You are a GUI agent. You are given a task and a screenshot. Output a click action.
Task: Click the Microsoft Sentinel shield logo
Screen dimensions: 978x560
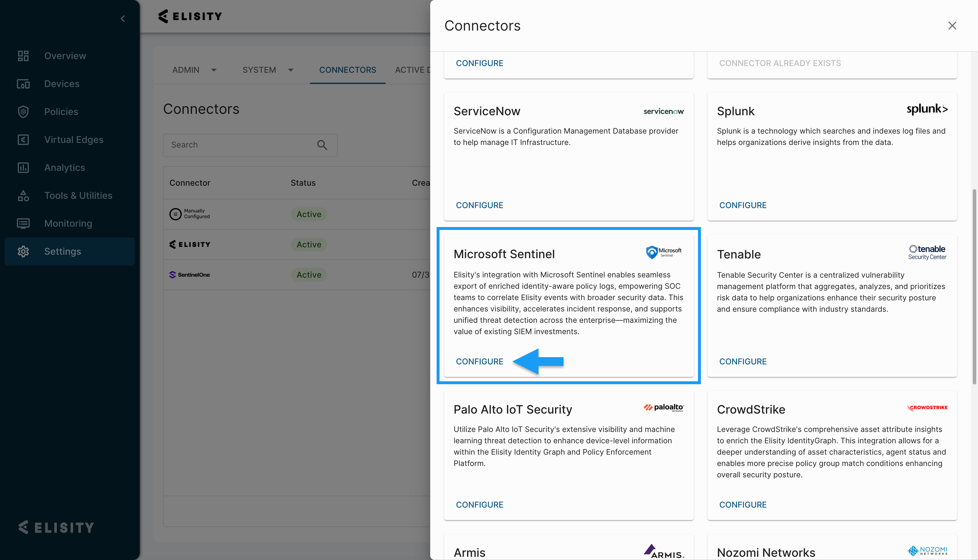[x=664, y=252]
